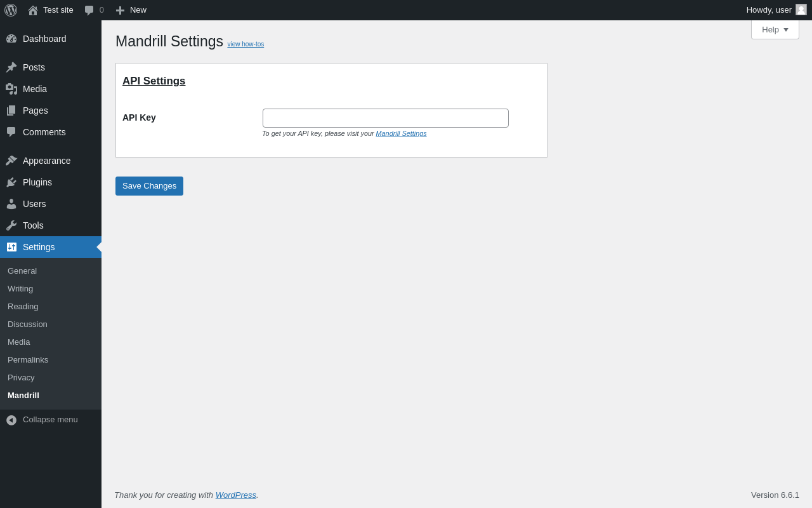
Task: Open Media settings submenu item
Action: (51, 342)
